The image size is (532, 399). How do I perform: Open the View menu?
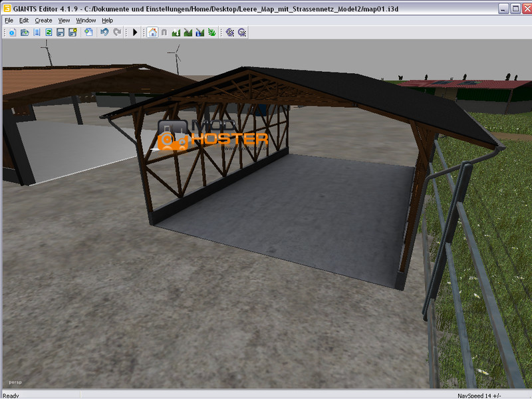(64, 21)
